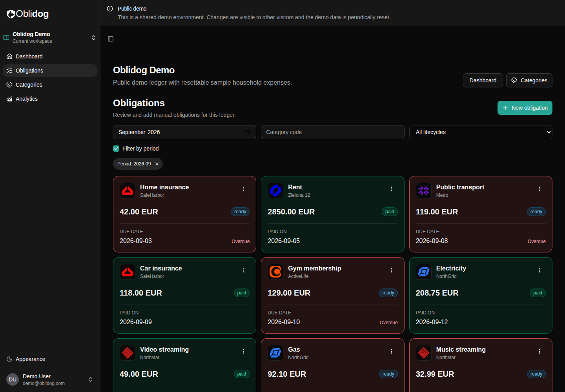Click the Zielona 12 logo on Rent
This screenshot has height=392, width=565.
tap(275, 191)
